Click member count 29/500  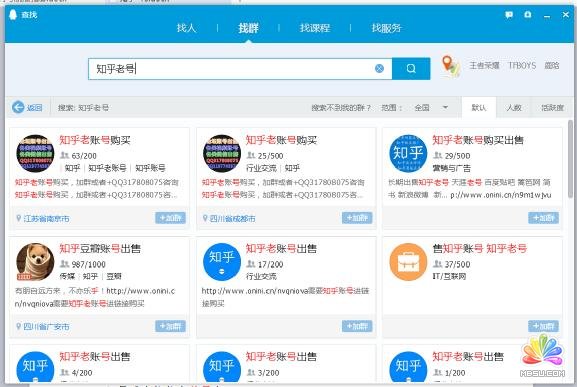457,156
